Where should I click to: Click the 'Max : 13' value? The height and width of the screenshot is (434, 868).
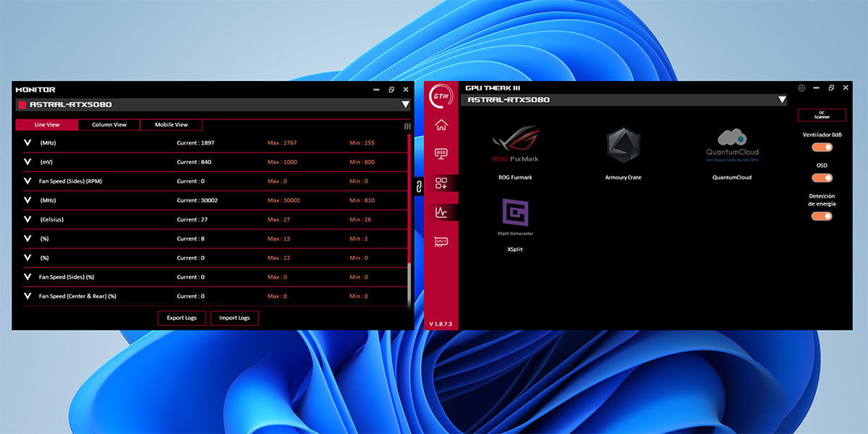coord(278,239)
